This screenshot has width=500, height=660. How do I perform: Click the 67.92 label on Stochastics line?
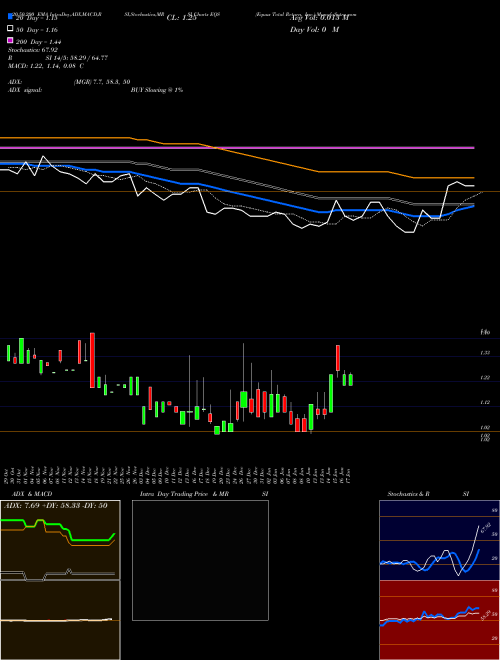[486, 527]
